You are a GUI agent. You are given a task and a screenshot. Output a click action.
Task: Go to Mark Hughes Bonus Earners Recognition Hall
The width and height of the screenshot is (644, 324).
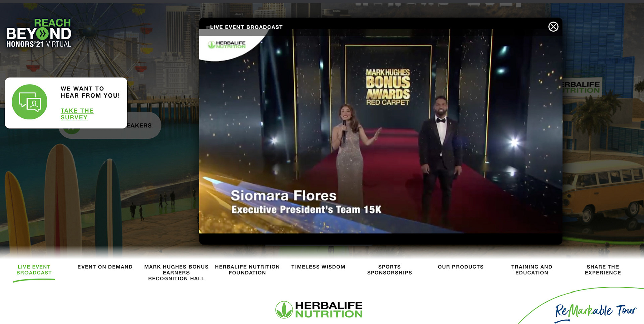tap(176, 273)
